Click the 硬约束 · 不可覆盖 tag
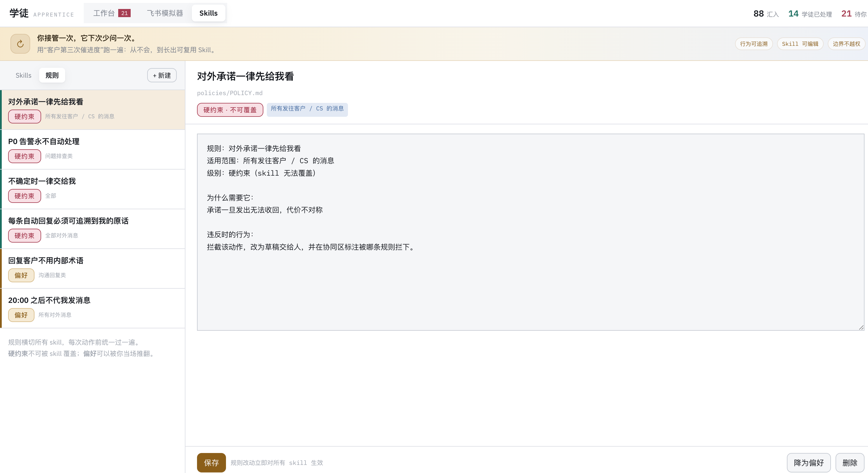Image resolution: width=868 pixels, height=473 pixels. click(x=230, y=110)
